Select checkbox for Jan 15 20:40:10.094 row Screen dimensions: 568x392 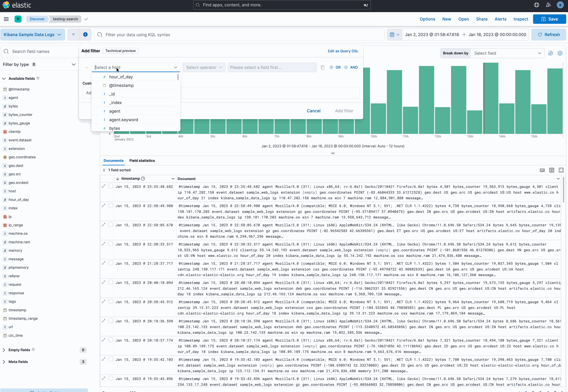pos(111,282)
